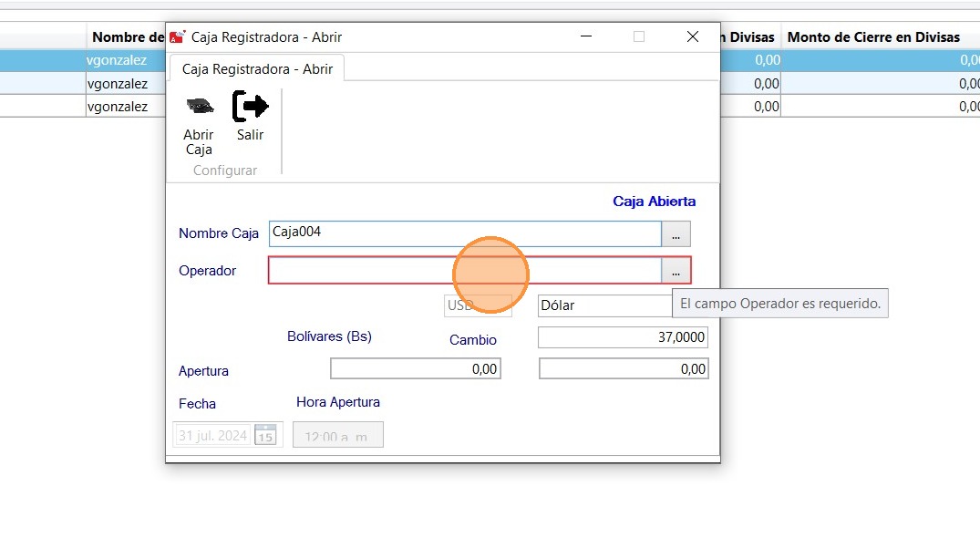Open the Nombre Caja lookup ellipsis button

click(676, 233)
